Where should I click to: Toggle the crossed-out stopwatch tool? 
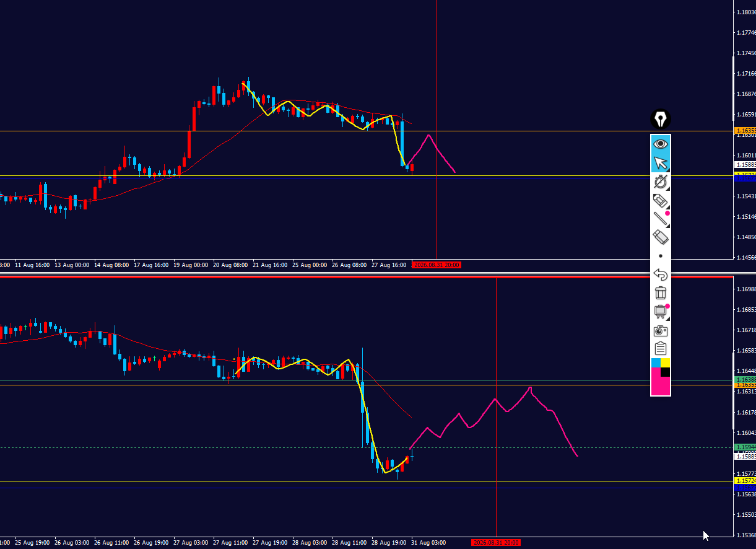coord(661,182)
